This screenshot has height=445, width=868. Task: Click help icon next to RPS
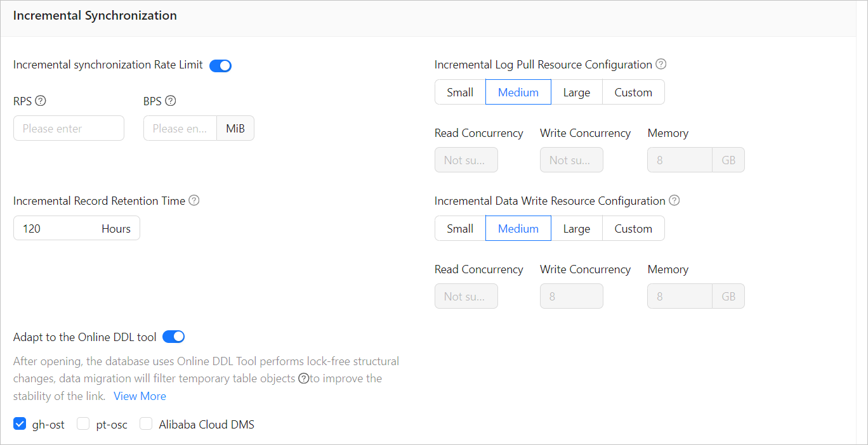(41, 101)
